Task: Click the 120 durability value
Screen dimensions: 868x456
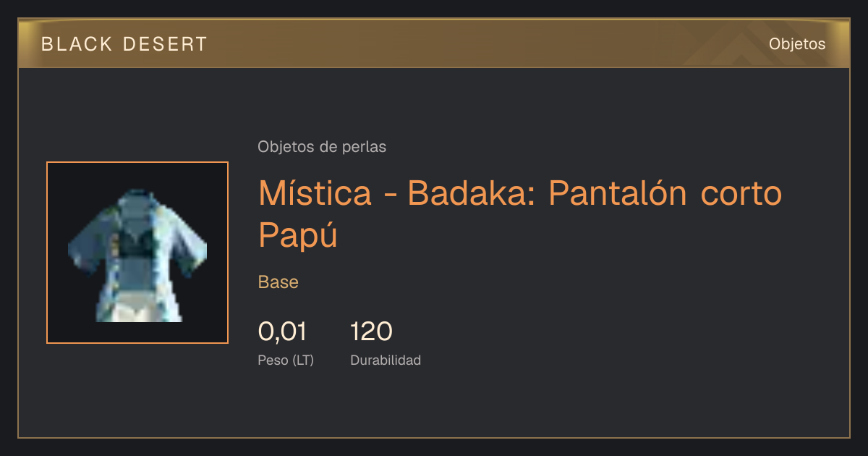Action: (371, 332)
